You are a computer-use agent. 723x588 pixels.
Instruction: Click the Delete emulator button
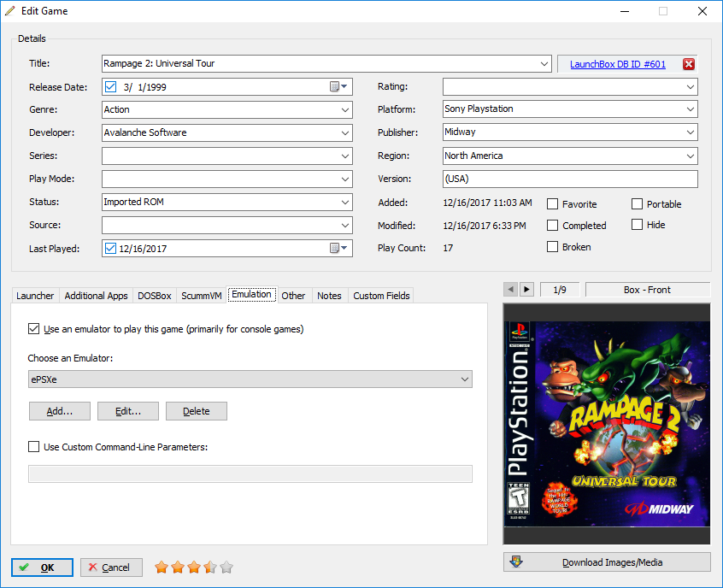pos(197,411)
